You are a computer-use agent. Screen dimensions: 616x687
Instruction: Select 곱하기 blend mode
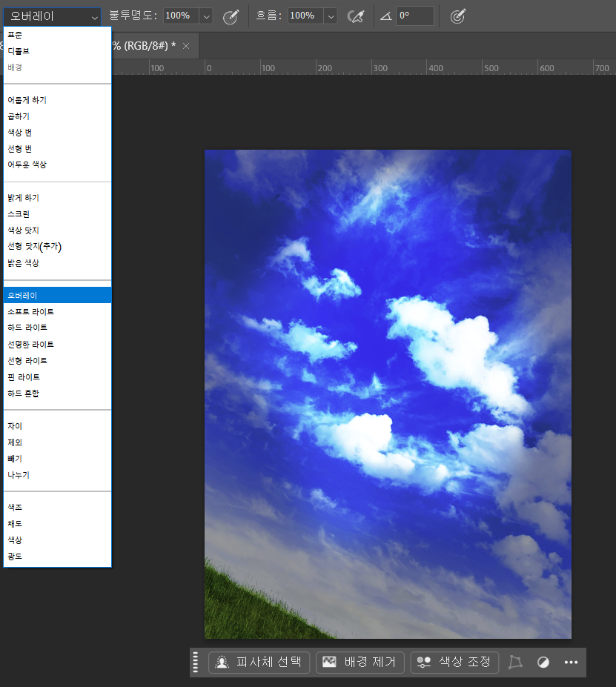(x=19, y=116)
